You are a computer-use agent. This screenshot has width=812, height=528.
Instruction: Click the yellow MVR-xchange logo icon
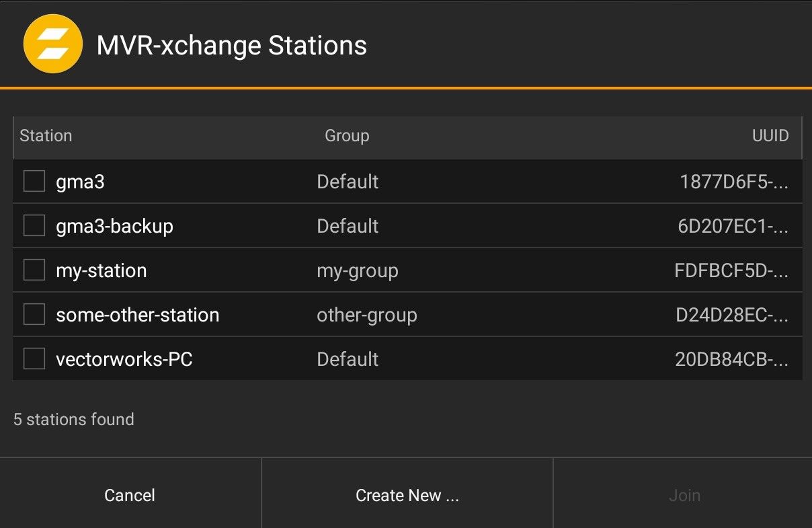pyautogui.click(x=52, y=44)
